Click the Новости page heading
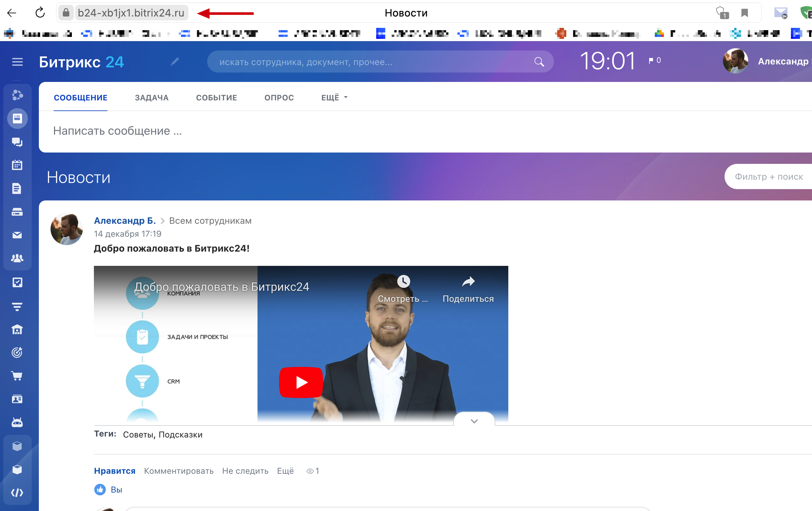This screenshot has height=511, width=812. 79,177
